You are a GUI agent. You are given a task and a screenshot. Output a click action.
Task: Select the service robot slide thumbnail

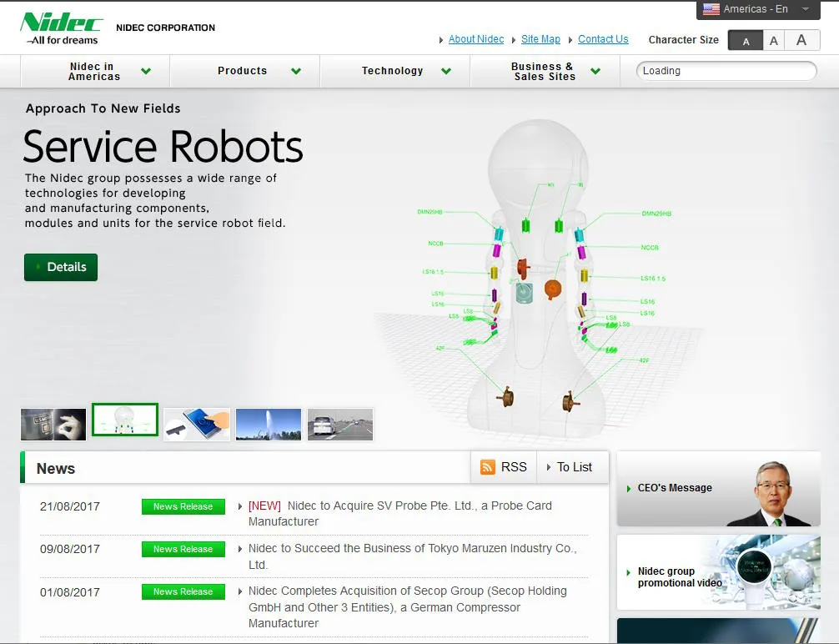pyautogui.click(x=125, y=420)
